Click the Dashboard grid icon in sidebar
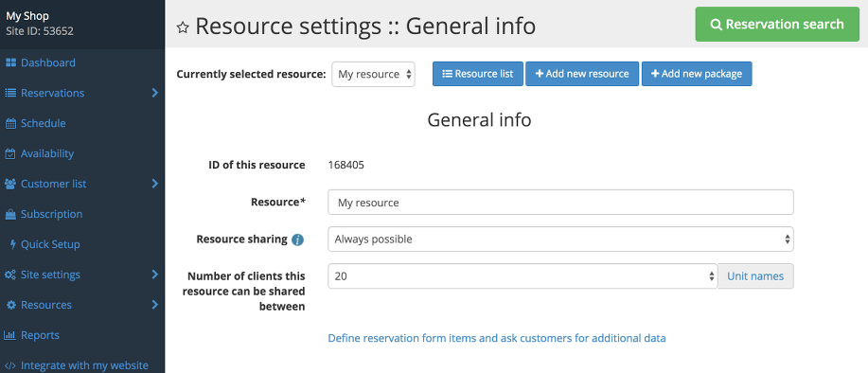This screenshot has height=373, width=868. pos(10,62)
